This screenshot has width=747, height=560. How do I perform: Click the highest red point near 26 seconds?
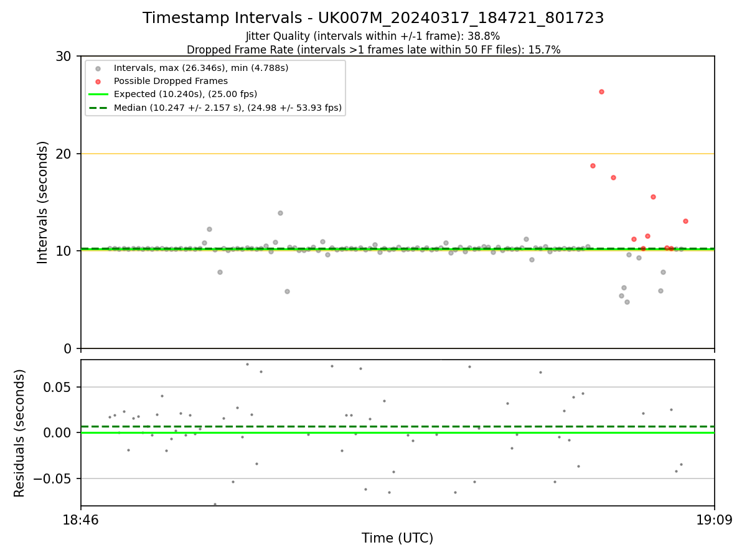(601, 91)
